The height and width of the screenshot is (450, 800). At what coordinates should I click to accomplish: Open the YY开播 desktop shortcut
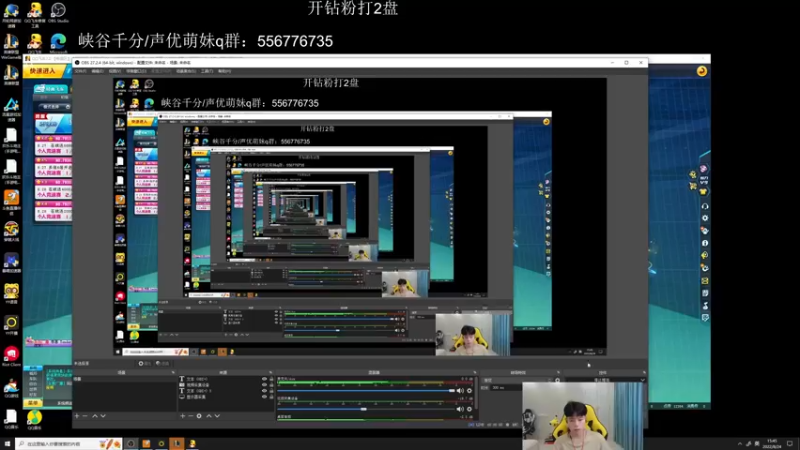point(11,325)
